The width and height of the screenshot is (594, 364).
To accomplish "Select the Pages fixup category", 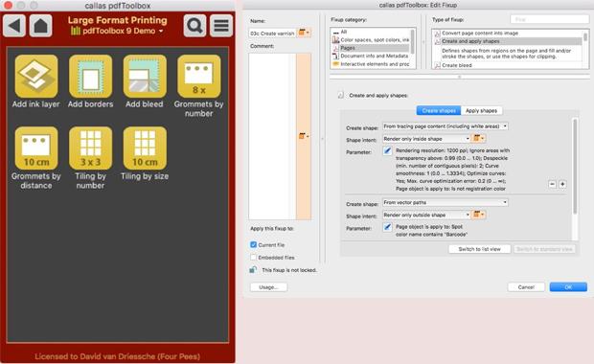I will tap(371, 48).
